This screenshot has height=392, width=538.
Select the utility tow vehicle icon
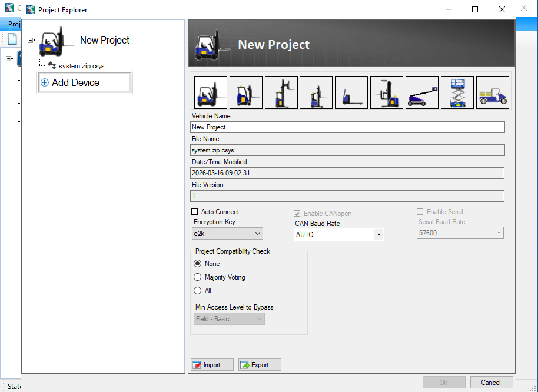click(x=492, y=92)
